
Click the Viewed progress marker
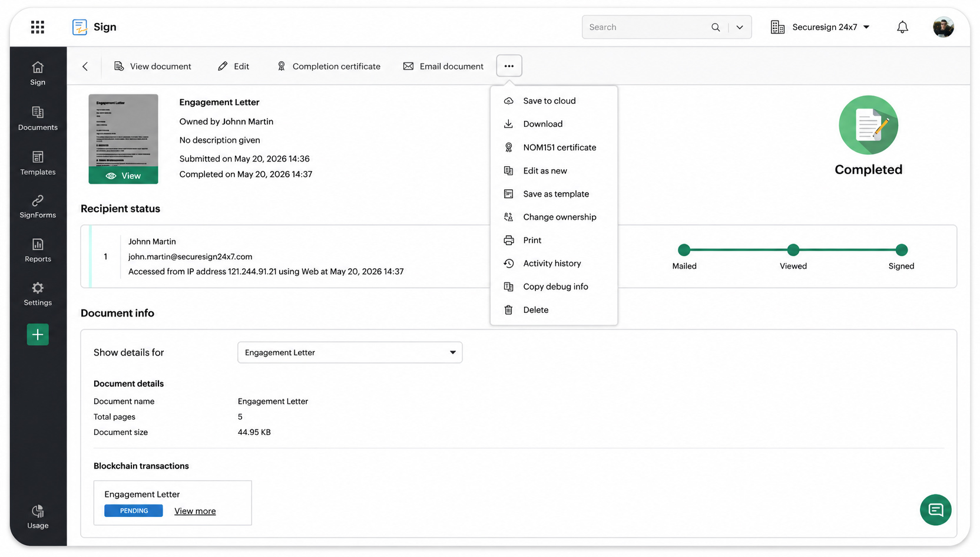pos(793,250)
